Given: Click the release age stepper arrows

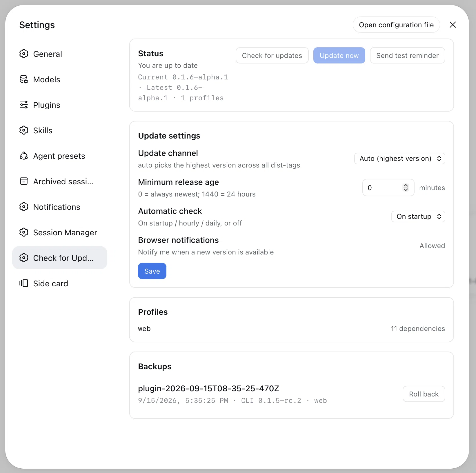Looking at the screenshot, I should pyautogui.click(x=406, y=188).
